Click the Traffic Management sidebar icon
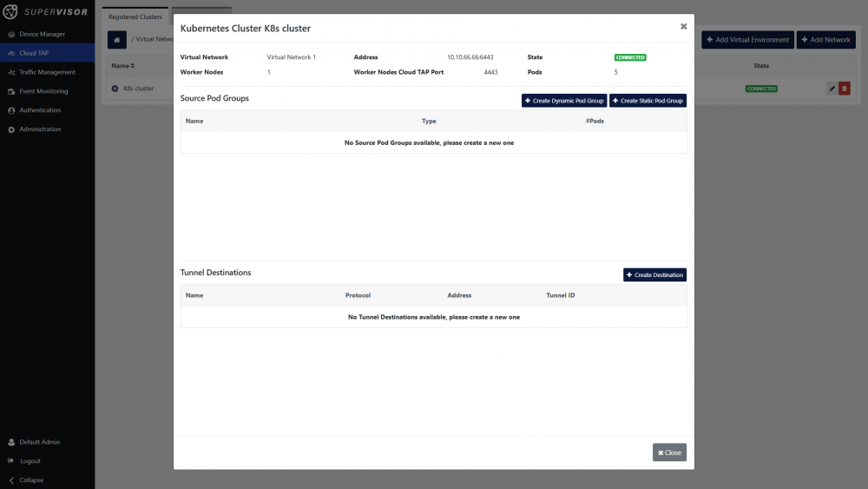 (11, 72)
